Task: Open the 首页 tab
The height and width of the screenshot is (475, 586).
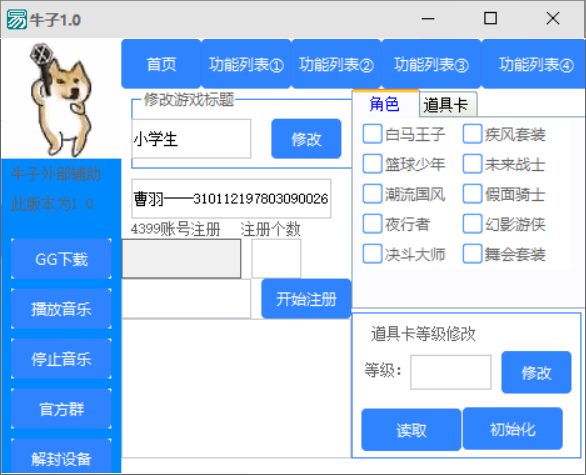Action: 161,64
